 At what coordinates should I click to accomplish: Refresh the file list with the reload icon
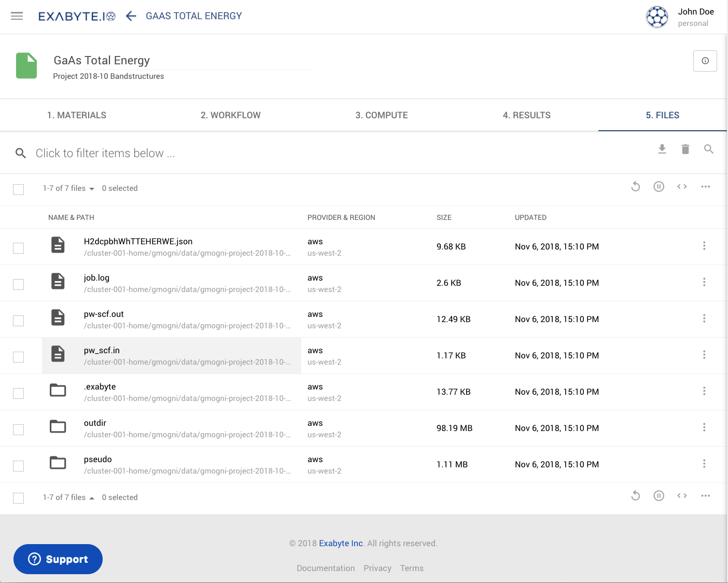click(636, 186)
